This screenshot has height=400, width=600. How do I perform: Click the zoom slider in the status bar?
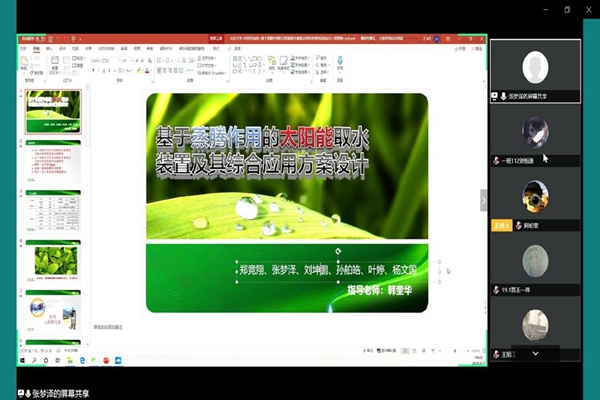[455, 349]
